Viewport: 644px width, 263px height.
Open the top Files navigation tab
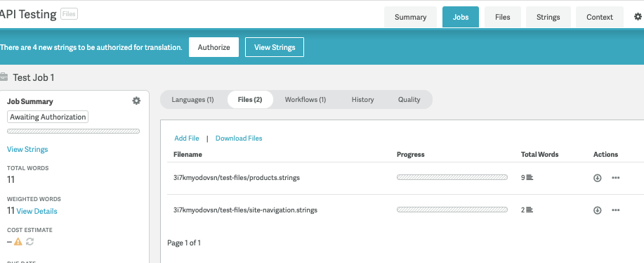[502, 18]
